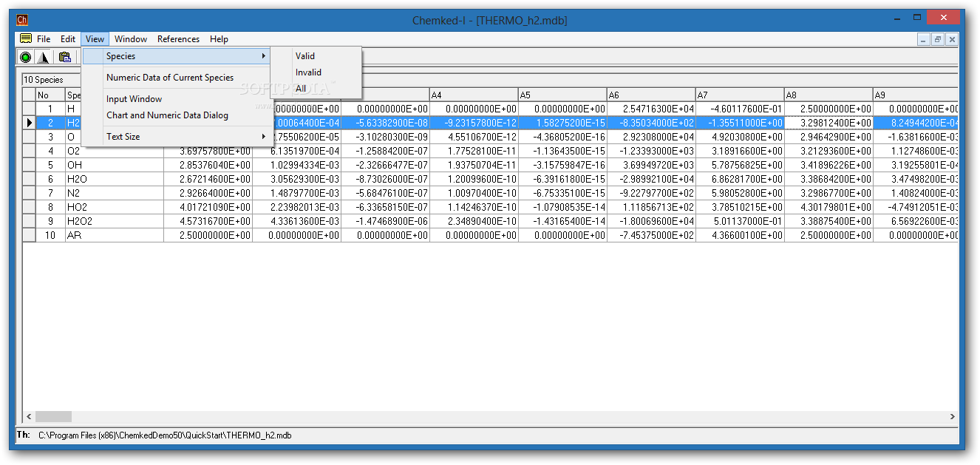Viewport: 980px width, 465px height.
Task: Select Species submenu entry
Action: [177, 56]
